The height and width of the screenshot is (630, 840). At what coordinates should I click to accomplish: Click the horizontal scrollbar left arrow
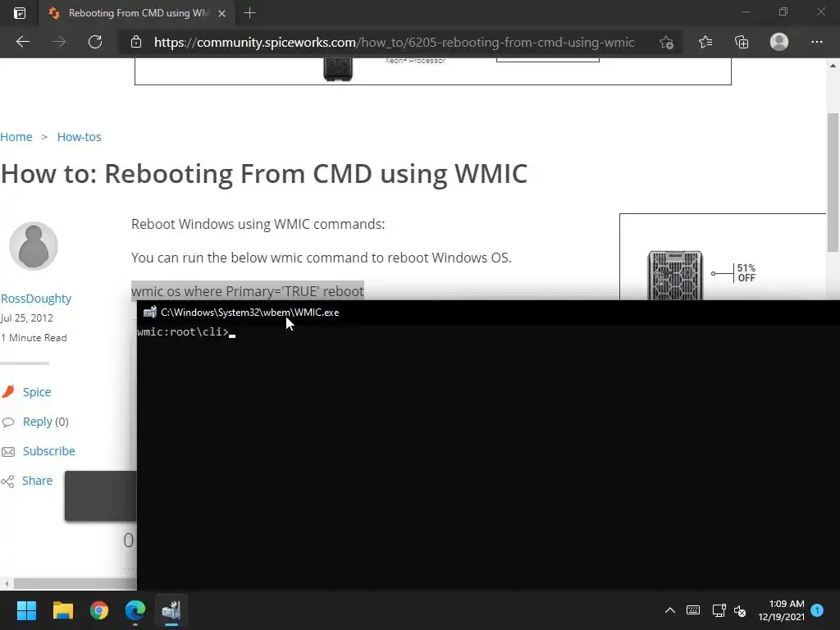[6, 583]
